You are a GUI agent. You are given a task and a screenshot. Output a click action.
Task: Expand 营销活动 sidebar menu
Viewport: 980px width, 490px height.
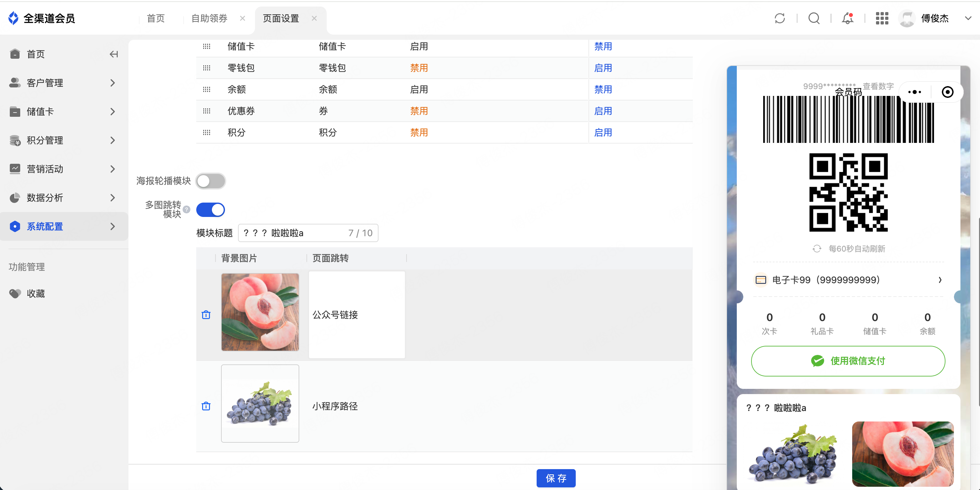64,169
